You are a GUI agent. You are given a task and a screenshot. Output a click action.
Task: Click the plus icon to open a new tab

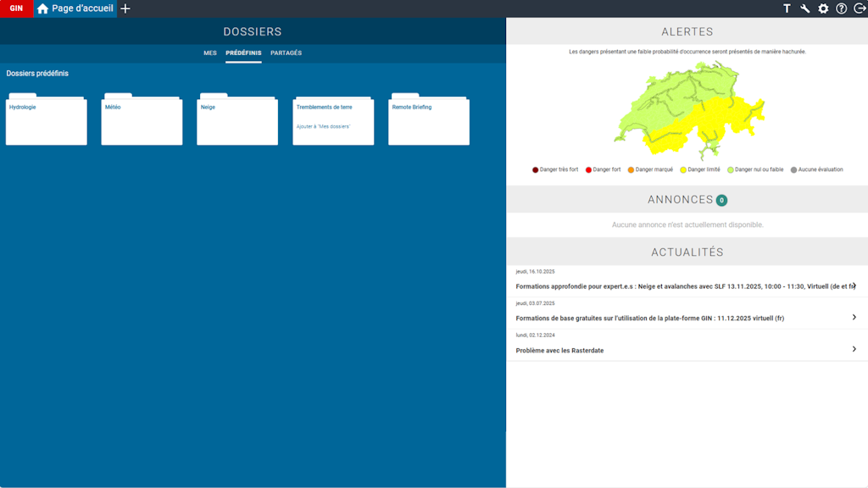(125, 9)
